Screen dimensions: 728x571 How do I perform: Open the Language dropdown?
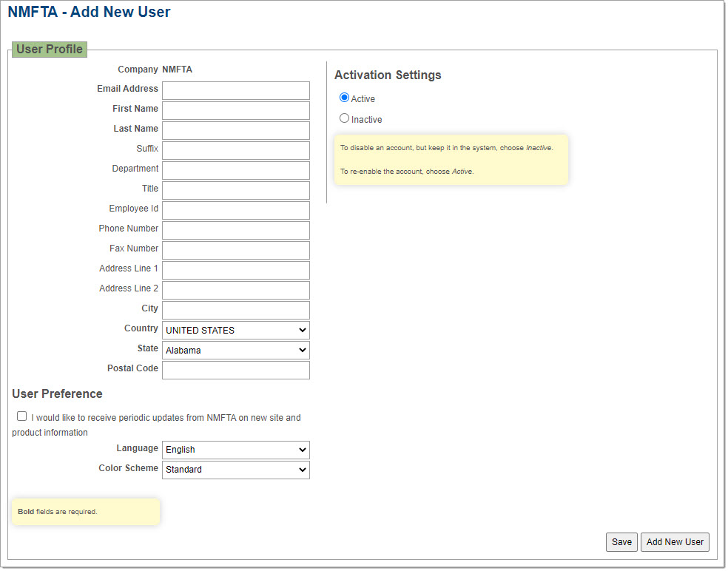236,450
